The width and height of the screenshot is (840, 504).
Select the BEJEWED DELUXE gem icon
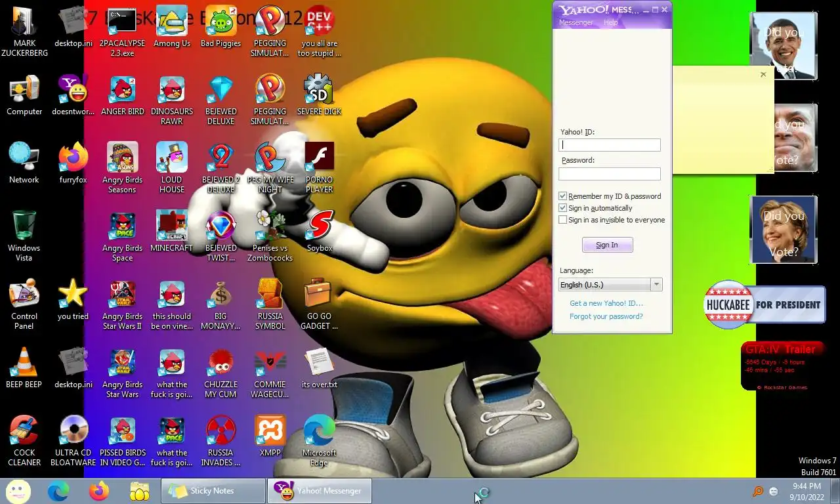coord(220,89)
